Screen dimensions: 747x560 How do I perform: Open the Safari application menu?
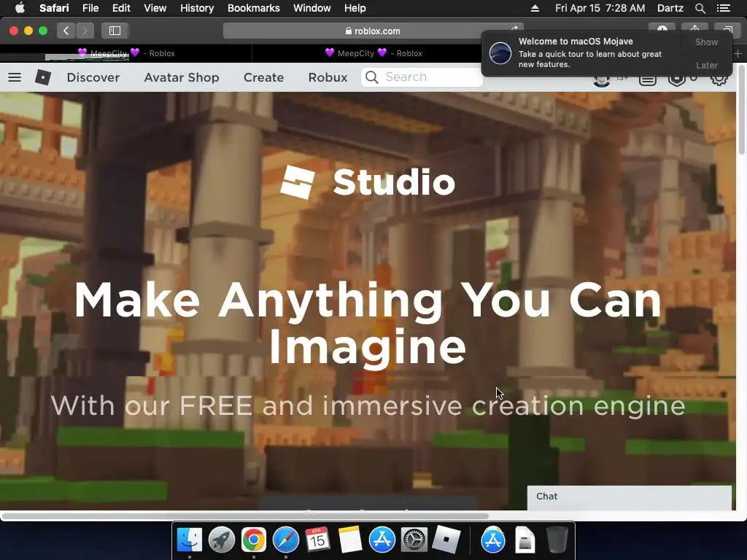point(54,8)
